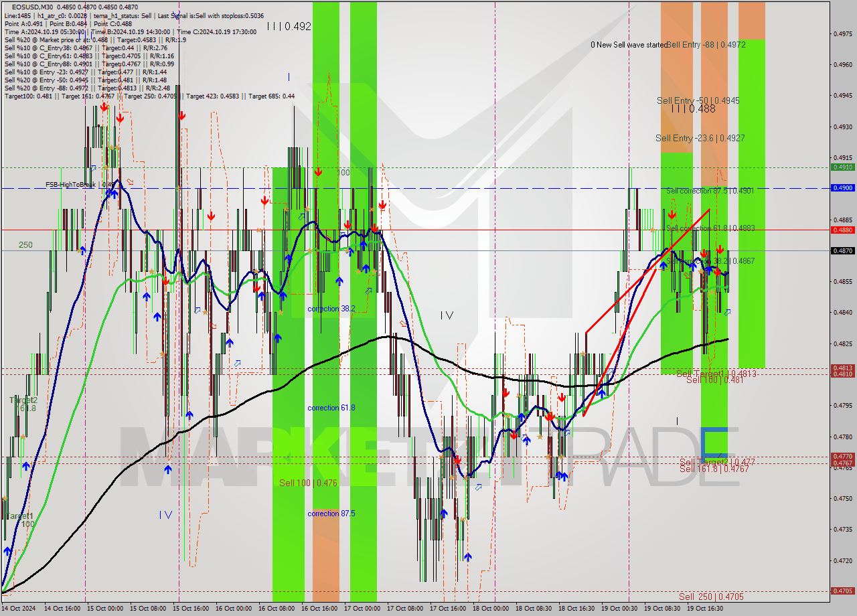
Task: Select the 'Sell Target2 | 0.477' label
Action: click(717, 462)
